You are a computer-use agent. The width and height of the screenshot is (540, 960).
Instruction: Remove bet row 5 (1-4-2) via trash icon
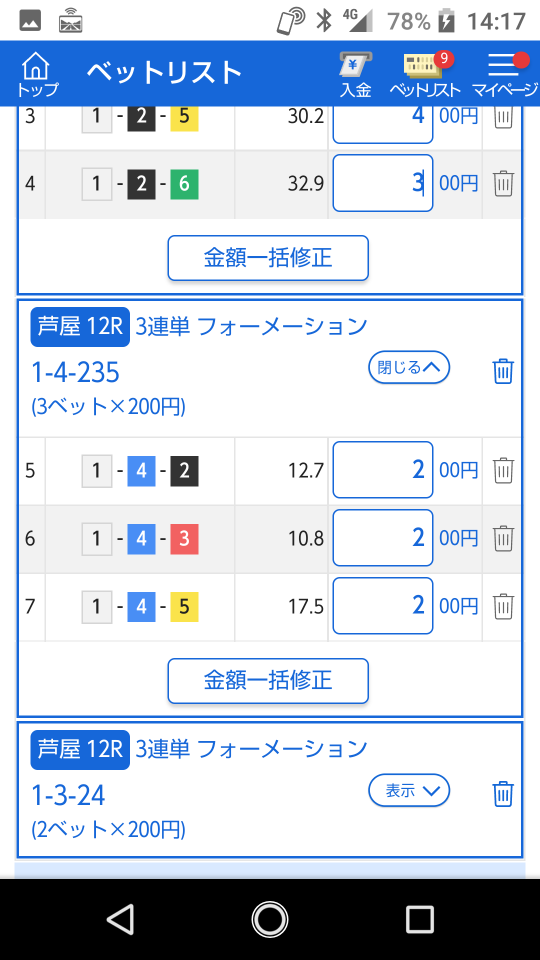point(503,471)
